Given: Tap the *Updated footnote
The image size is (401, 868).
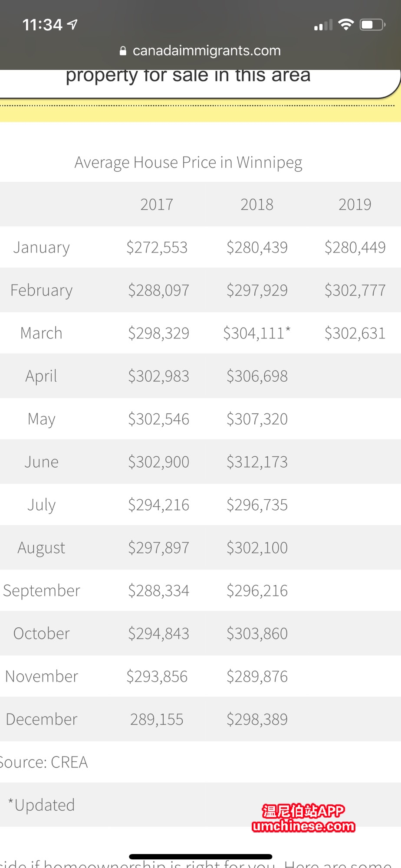Looking at the screenshot, I should pos(42,805).
